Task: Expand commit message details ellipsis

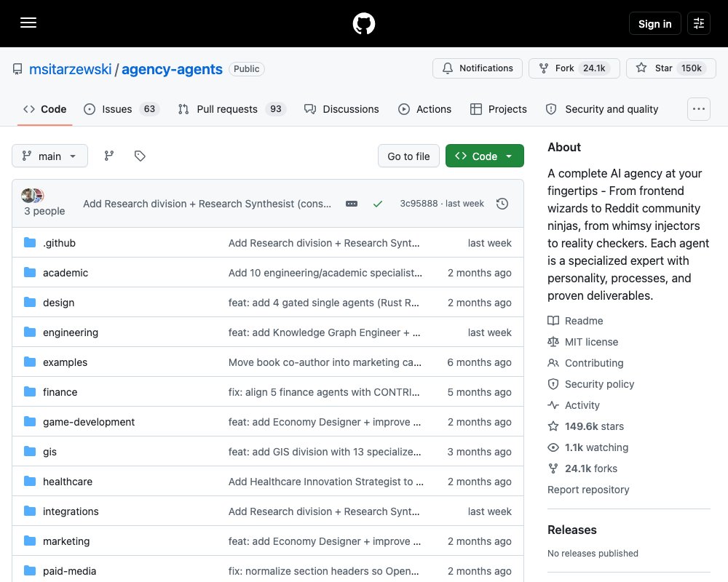Action: click(352, 204)
